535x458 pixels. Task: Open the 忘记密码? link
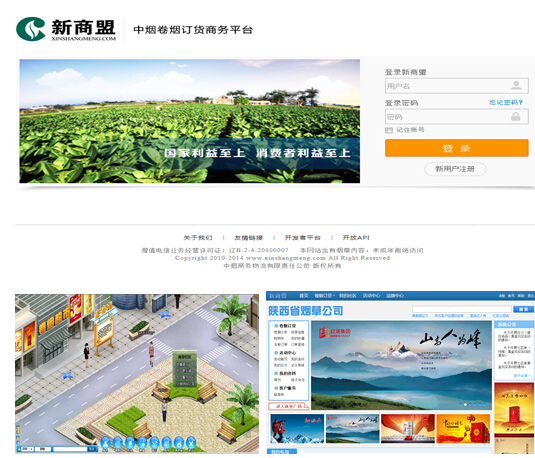(x=506, y=102)
